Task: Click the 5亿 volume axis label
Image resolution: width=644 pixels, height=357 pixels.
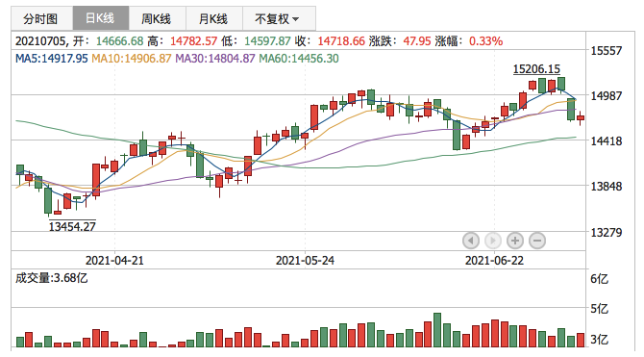Action: 599,309
